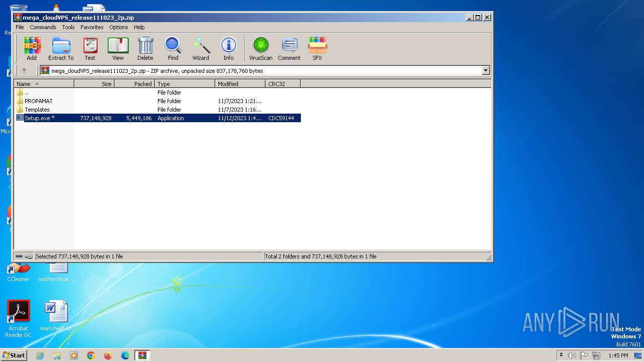Launch the Wizard tool
The width and height of the screenshot is (644, 362).
pos(201,49)
